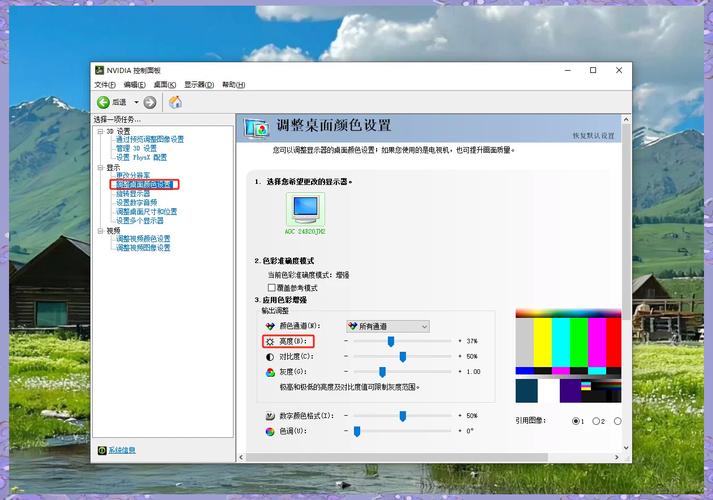This screenshot has height=500, width=713.
Task: Select reference image radio button 2
Action: tap(596, 421)
